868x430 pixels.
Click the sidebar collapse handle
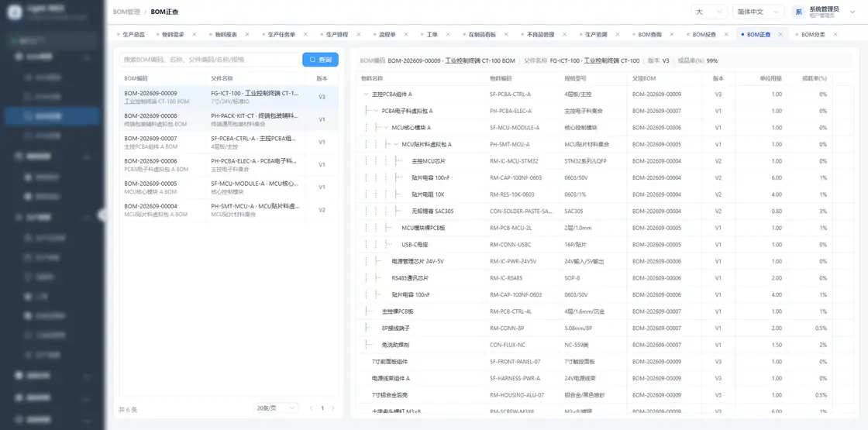[102, 215]
